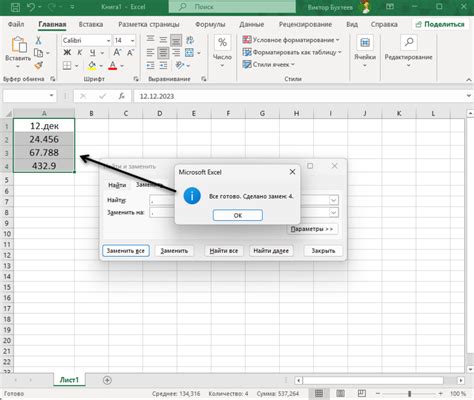Screen dimensions: 474x400
Task: Open the Вид ribbon tab
Action: 352,24
